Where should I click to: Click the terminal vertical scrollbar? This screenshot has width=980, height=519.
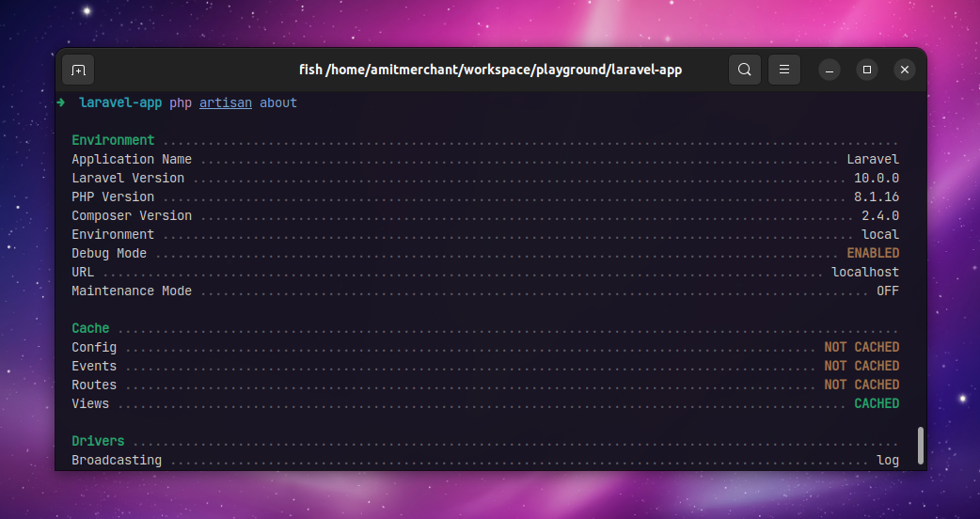(920, 446)
